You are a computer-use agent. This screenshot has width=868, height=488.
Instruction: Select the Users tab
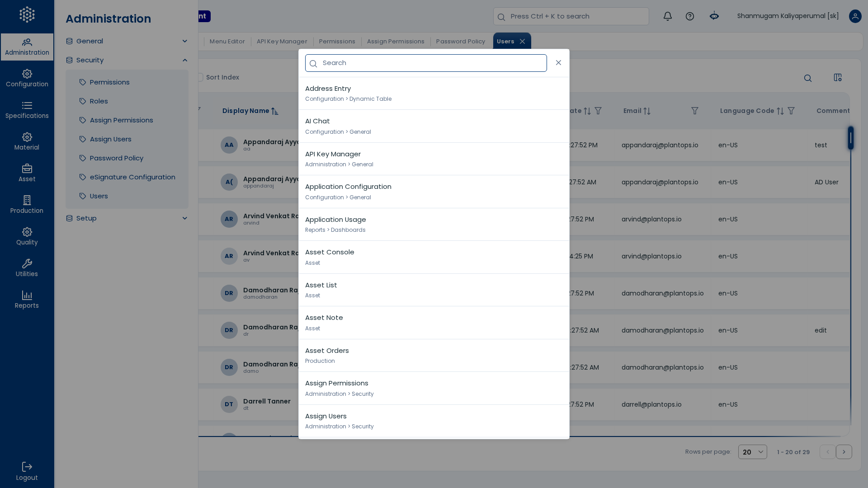(505, 42)
